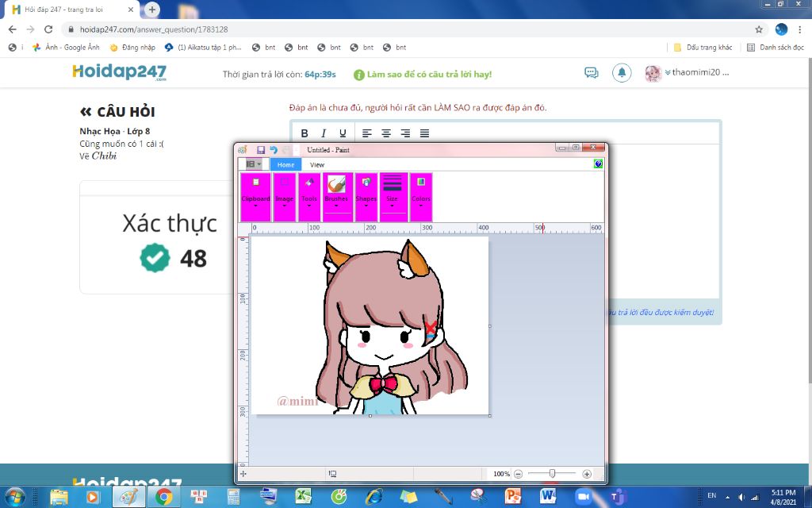Expand the Image group
This screenshot has width=812, height=508.
(x=285, y=198)
